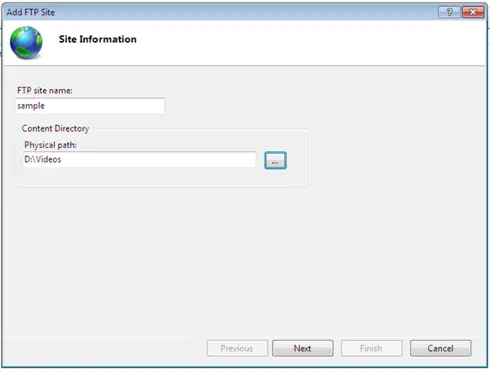Open the browse (...) button for physical path
Viewport: 493px width, 375px height.
[275, 160]
